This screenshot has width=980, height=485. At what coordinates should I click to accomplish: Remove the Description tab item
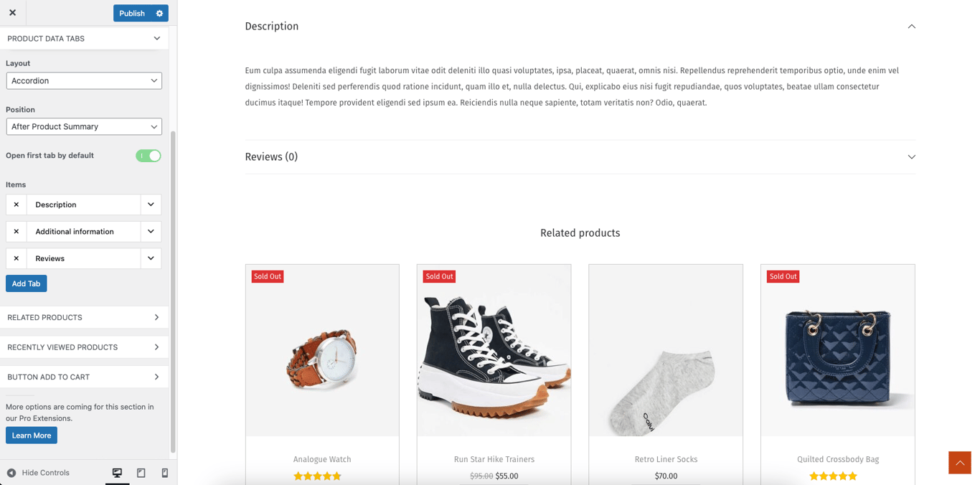16,204
